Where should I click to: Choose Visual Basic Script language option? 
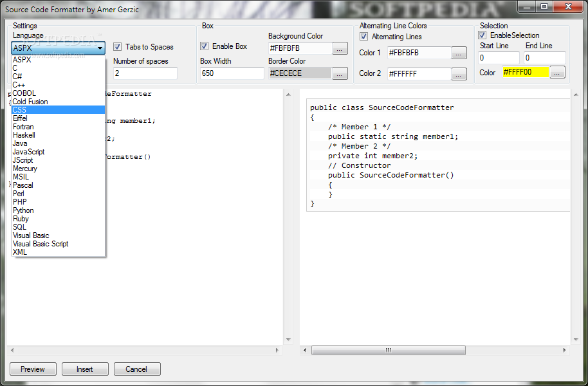58,244
